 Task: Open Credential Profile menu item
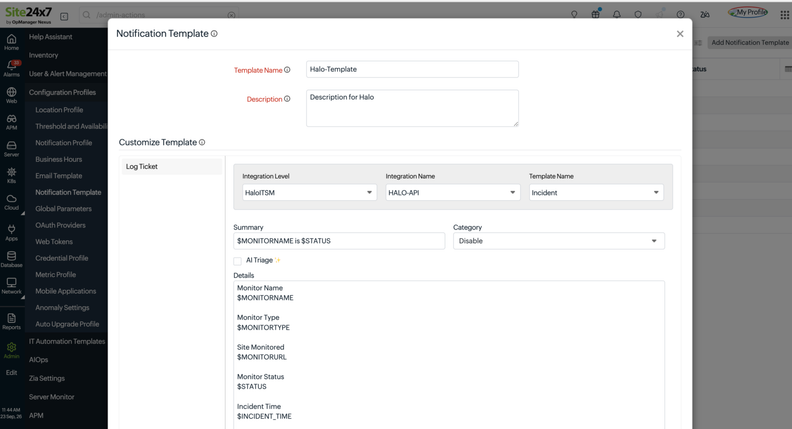62,258
